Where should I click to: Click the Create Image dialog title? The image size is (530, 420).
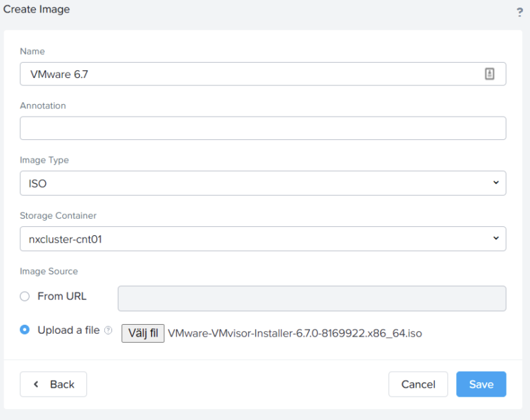click(37, 9)
